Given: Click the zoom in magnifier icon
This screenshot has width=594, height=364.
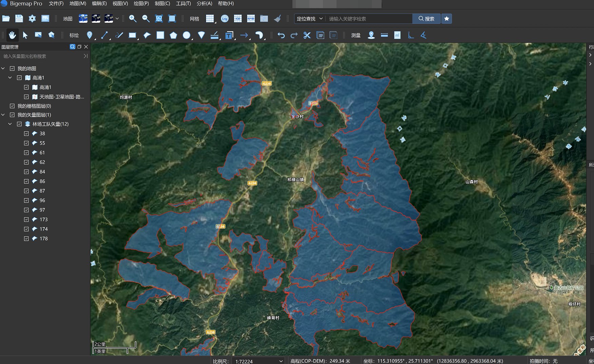Looking at the screenshot, I should pyautogui.click(x=133, y=19).
